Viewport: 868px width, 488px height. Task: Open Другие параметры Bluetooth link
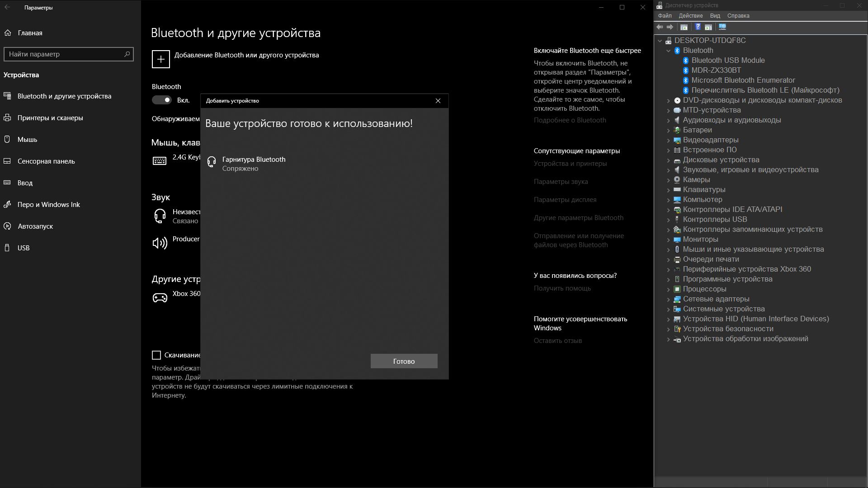coord(578,218)
